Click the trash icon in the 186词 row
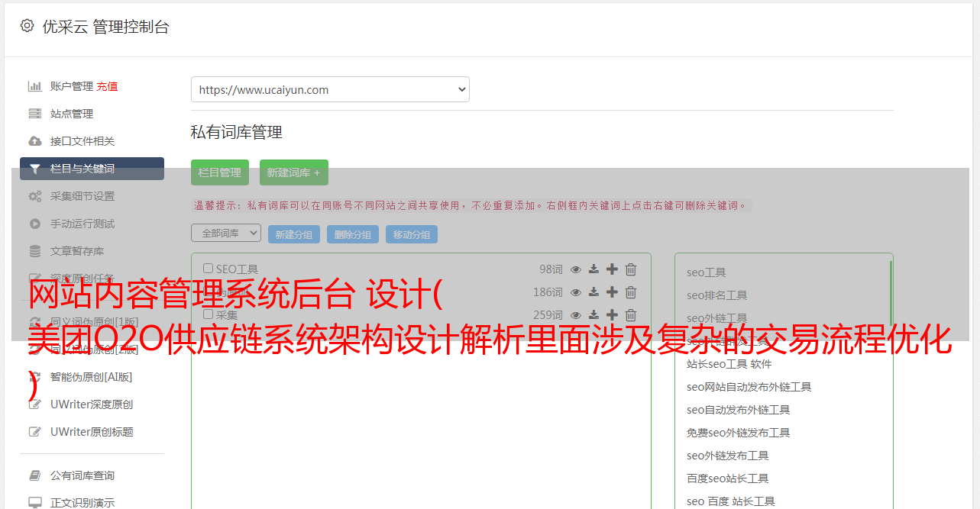 coord(631,292)
